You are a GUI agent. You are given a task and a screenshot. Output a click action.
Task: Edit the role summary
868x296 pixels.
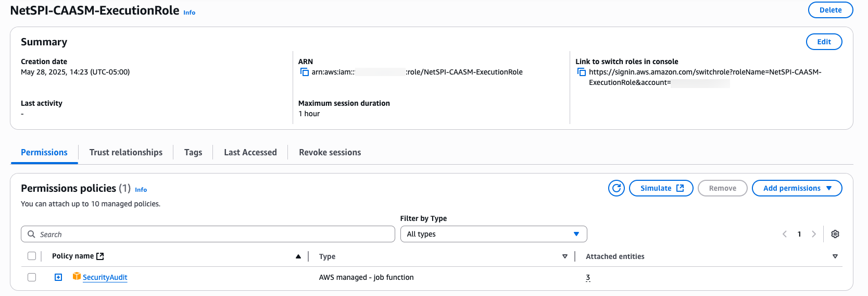[824, 42]
